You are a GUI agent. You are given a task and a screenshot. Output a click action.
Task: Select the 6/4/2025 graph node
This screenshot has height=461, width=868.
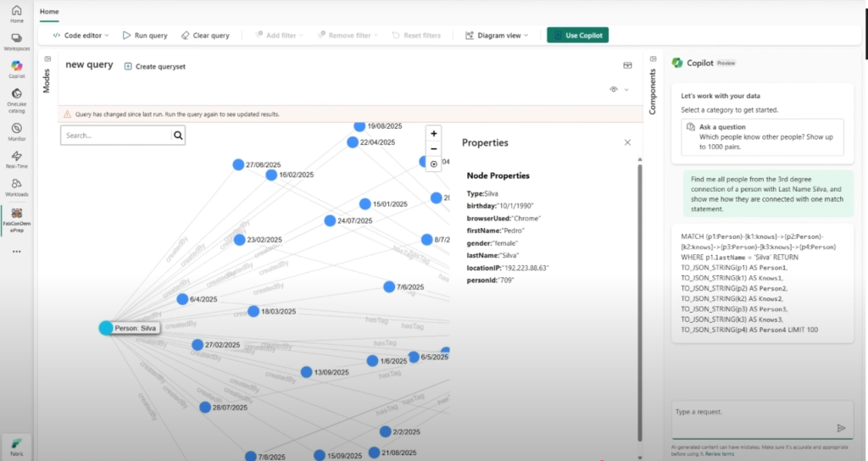[x=182, y=299]
